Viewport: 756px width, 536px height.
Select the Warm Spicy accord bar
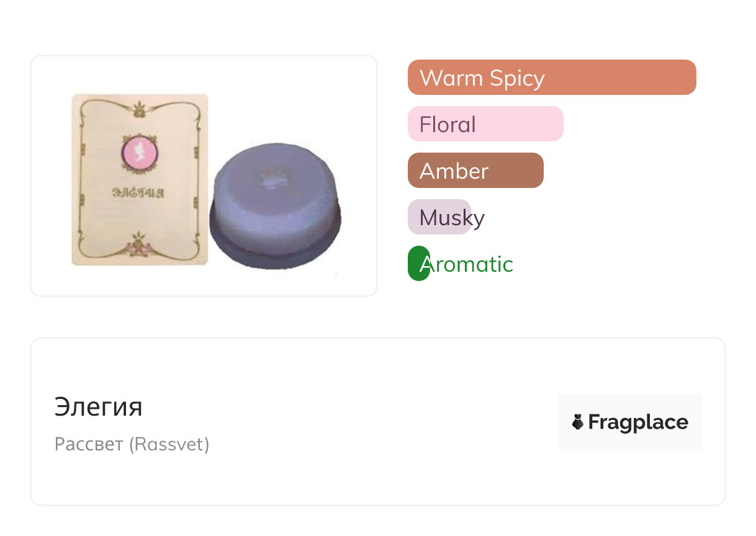pos(551,78)
